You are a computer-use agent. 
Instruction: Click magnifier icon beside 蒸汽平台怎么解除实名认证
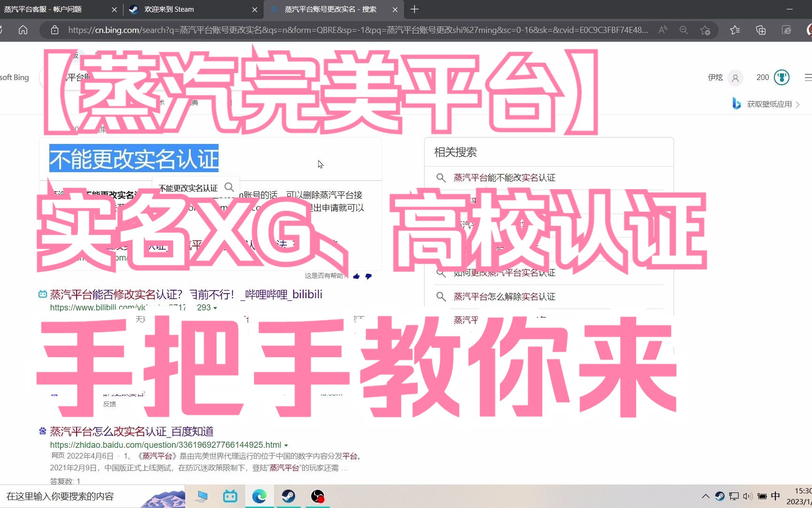point(441,296)
